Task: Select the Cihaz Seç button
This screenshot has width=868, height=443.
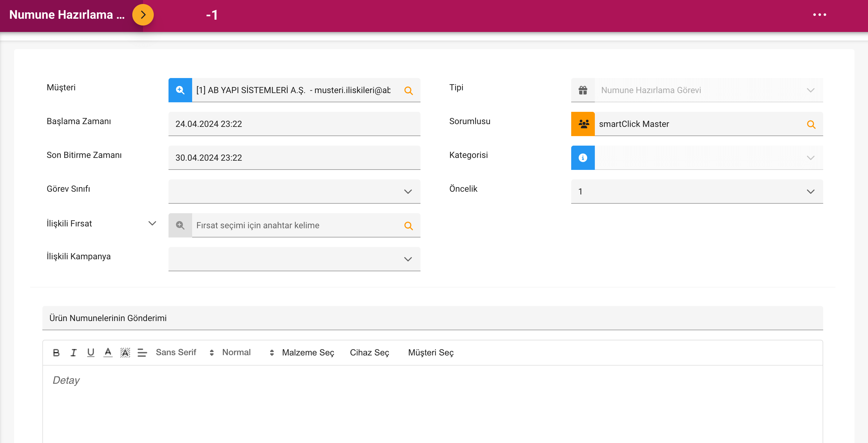Action: point(369,353)
